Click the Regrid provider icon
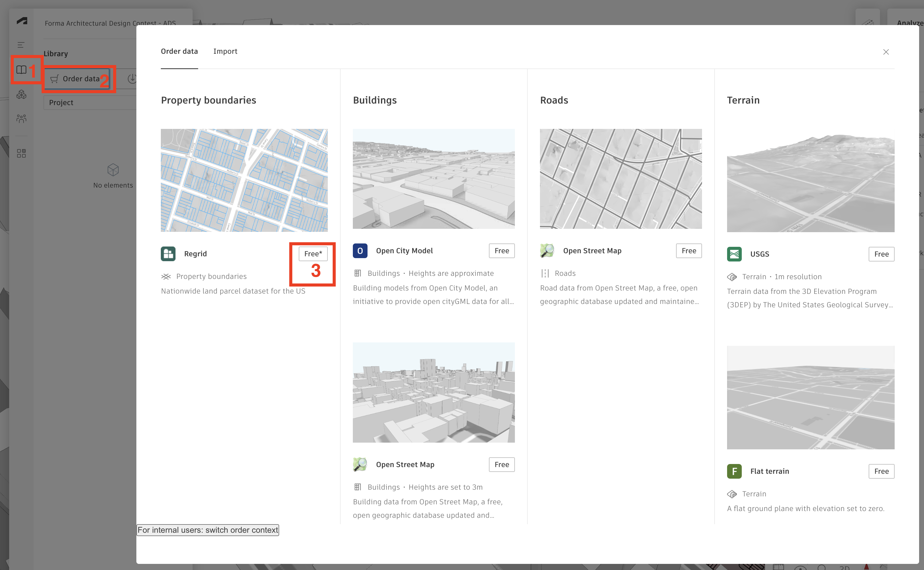Screen dimensions: 924x570 pyautogui.click(x=168, y=254)
